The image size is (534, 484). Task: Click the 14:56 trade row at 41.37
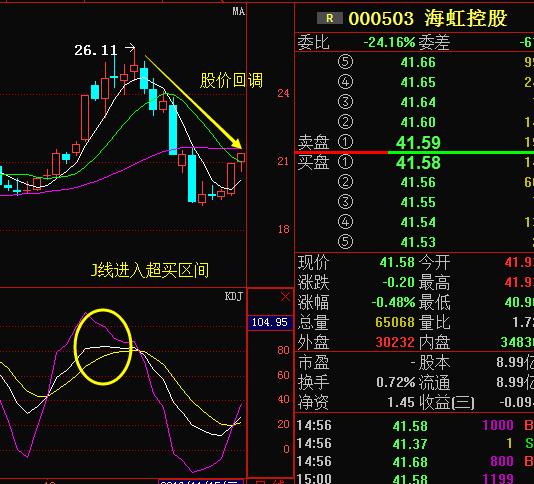coord(415,443)
